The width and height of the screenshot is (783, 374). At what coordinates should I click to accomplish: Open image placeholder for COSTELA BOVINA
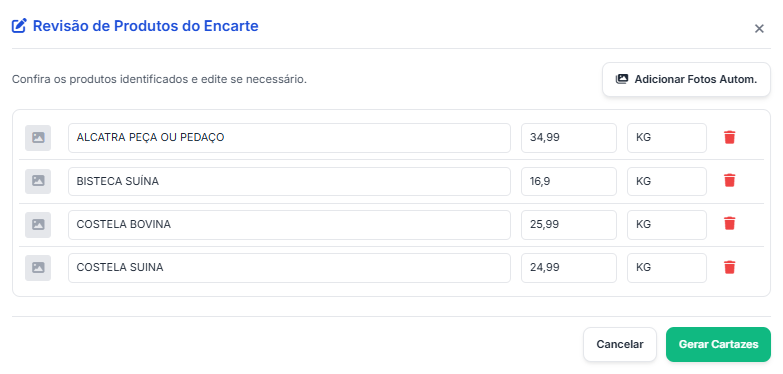coord(38,224)
